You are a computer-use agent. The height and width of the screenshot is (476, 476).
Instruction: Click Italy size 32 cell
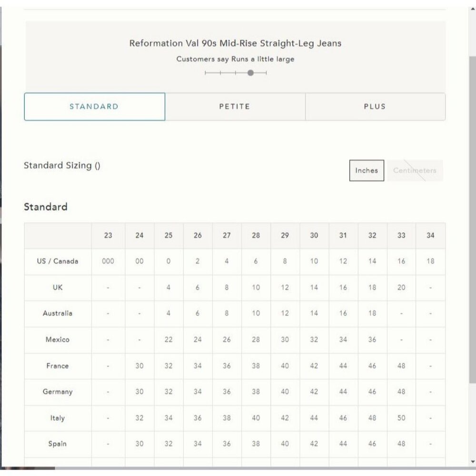[139, 418]
